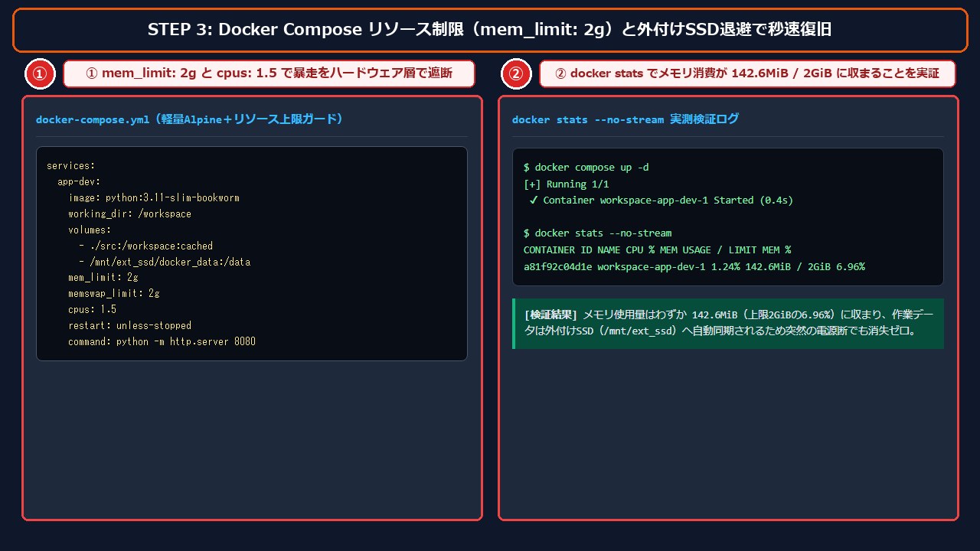Click the "restart: unless-stopped" line
The width and height of the screenshot is (980, 551).
click(129, 325)
